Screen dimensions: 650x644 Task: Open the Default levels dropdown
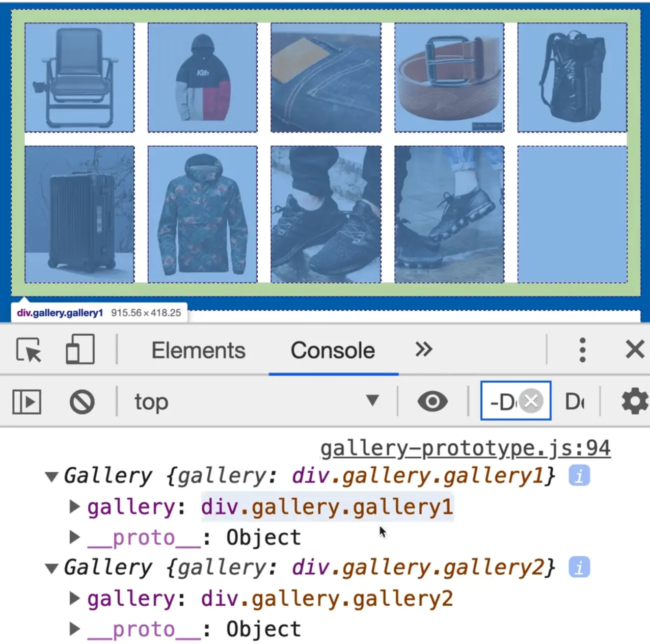pos(576,401)
